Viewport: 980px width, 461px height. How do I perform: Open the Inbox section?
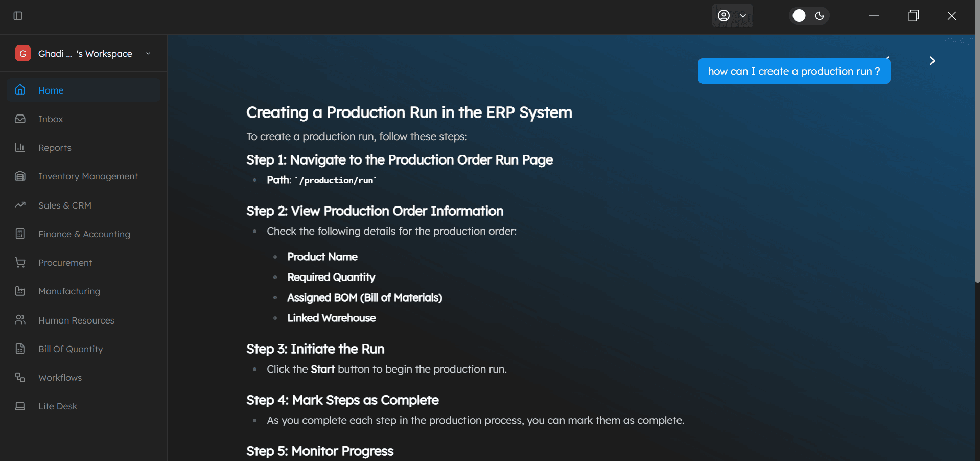51,119
